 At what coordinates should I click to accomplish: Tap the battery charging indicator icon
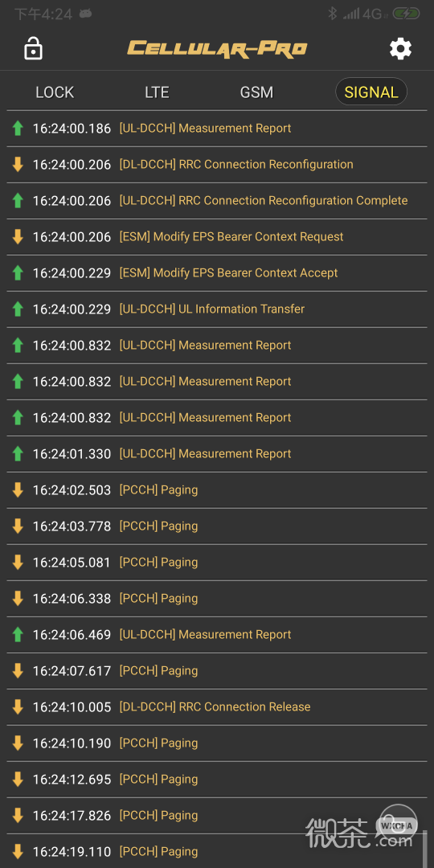(406, 14)
